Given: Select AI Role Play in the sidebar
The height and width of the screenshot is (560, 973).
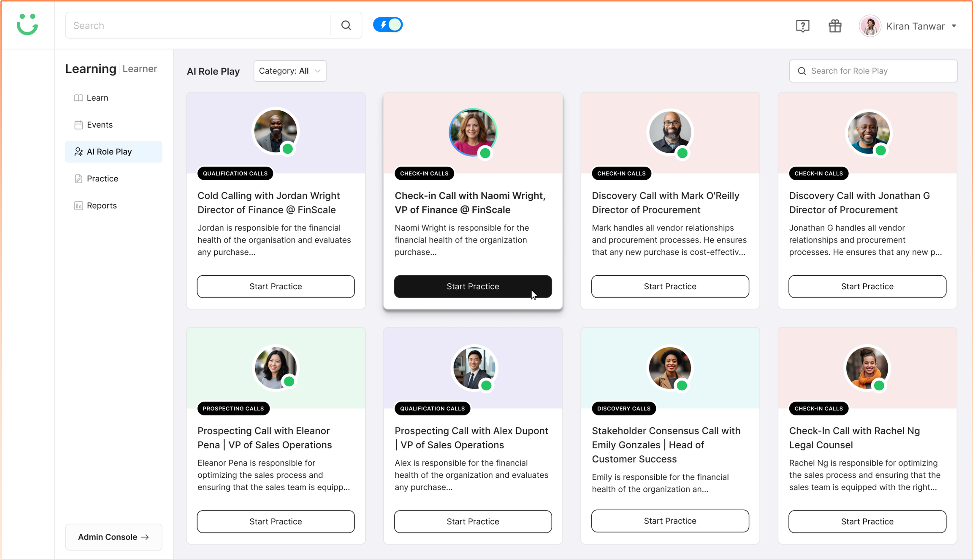Looking at the screenshot, I should (113, 152).
